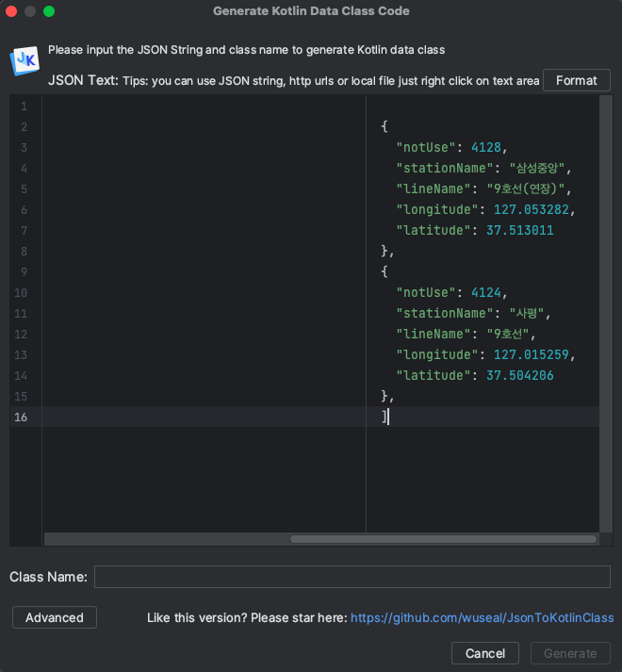Click the latitude value 37.504206
Screen dimensions: 622x672
tap(519, 375)
